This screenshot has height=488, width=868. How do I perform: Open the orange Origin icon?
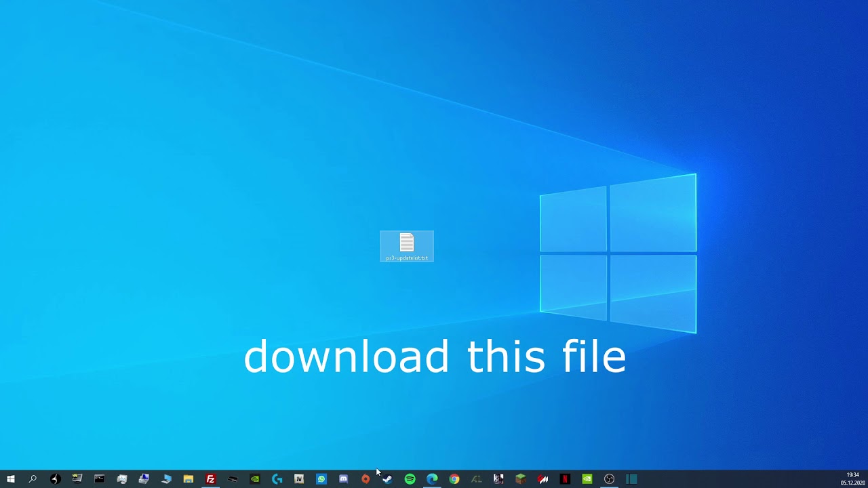point(366,479)
